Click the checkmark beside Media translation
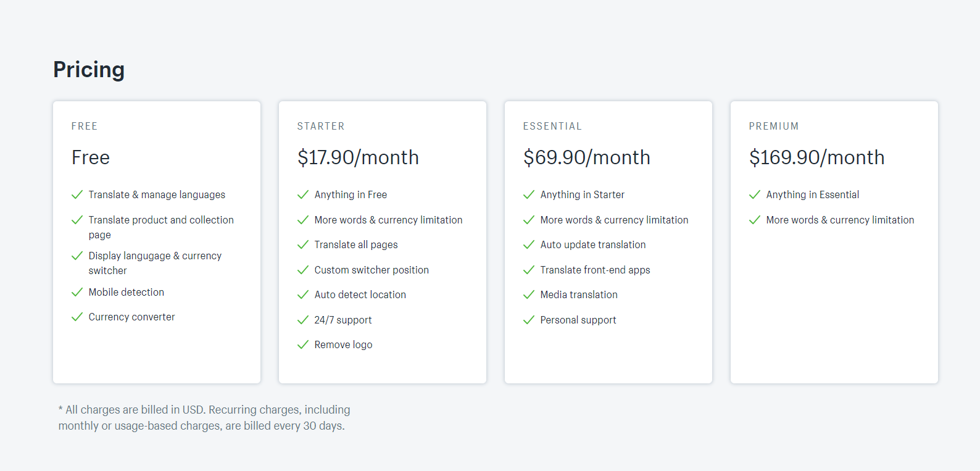Image resolution: width=980 pixels, height=471 pixels. coord(529,294)
